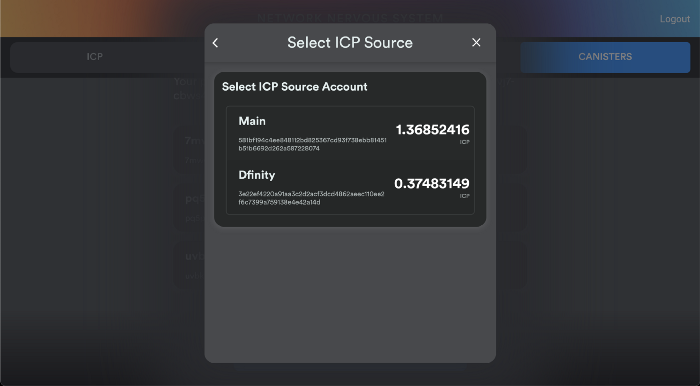This screenshot has width=700, height=386.
Task: Click the ICP unit label under Main balance
Action: pyautogui.click(x=464, y=142)
